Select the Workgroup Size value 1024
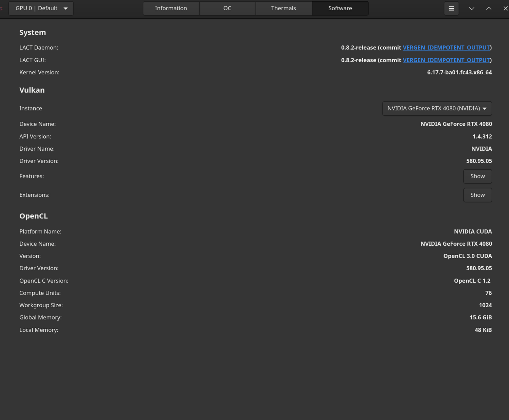This screenshot has width=509, height=420. [x=485, y=305]
